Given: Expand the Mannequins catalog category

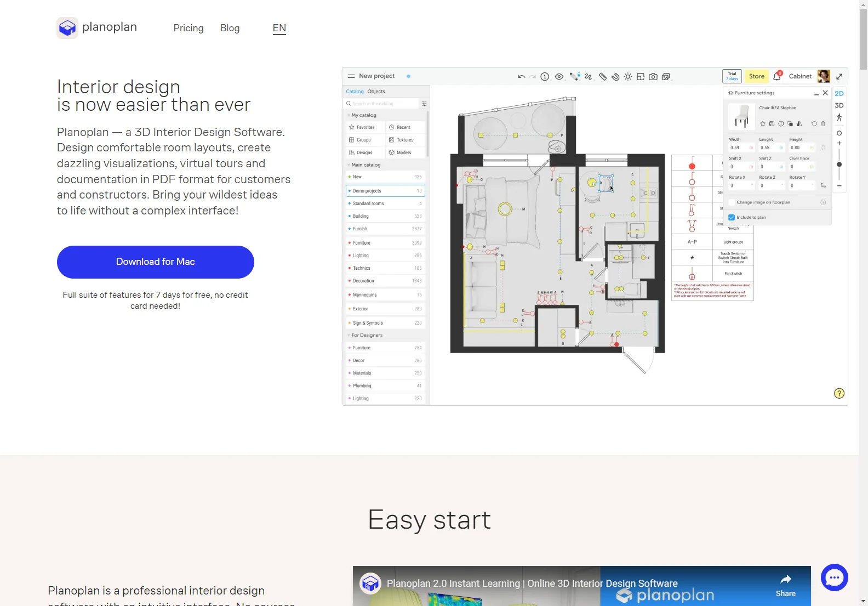Looking at the screenshot, I should pyautogui.click(x=386, y=295).
